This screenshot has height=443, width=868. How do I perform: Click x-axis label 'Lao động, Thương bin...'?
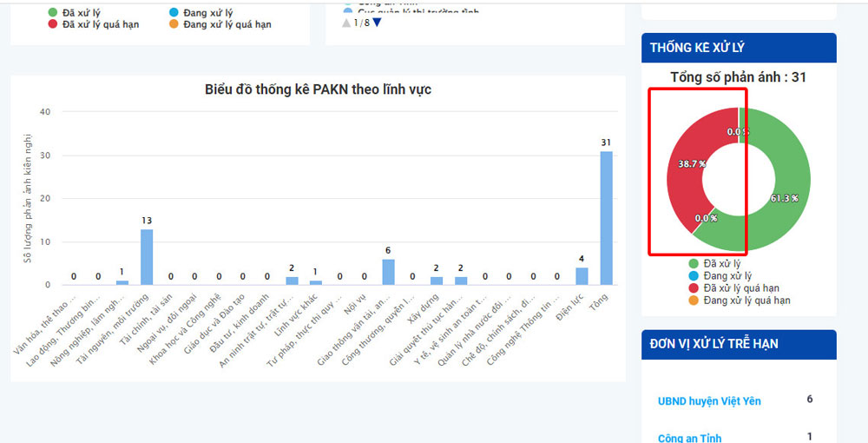click(63, 331)
